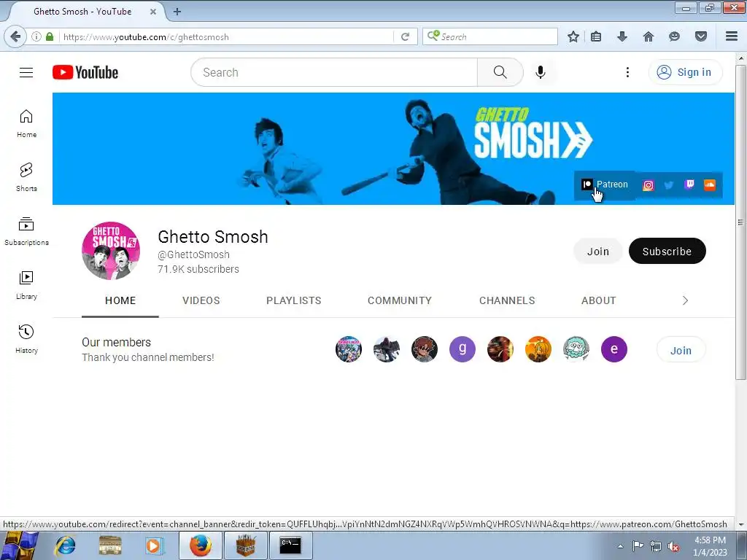
Task: Switch to the COMMUNITY tab
Action: click(400, 300)
